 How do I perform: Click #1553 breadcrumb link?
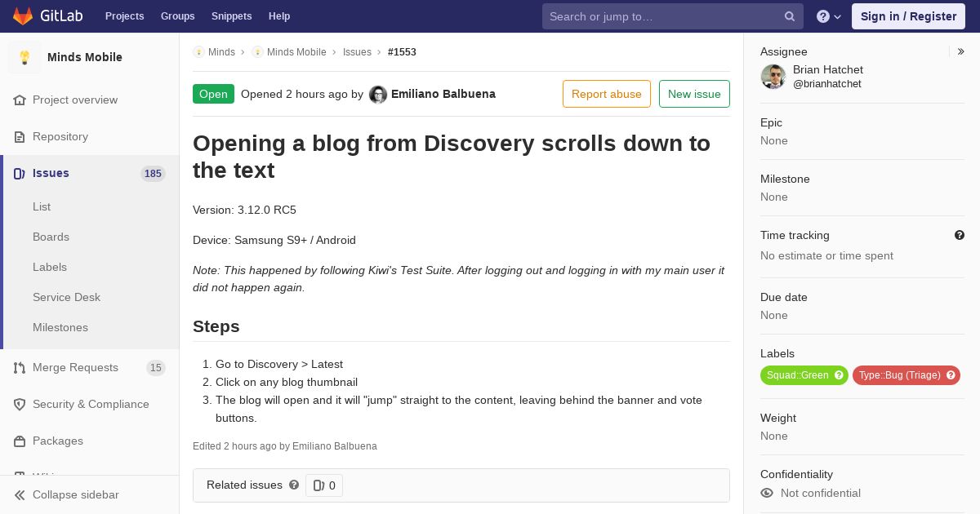click(x=402, y=51)
